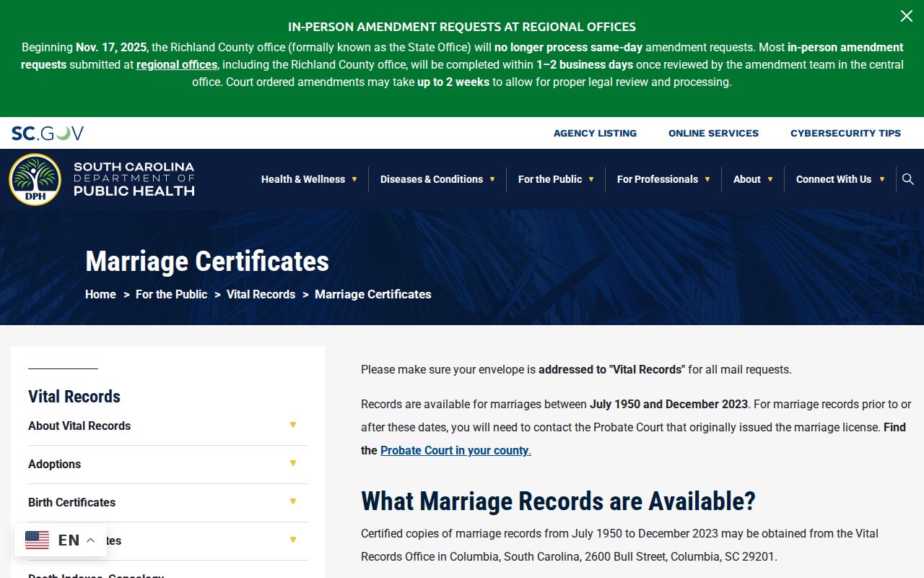Open the Diseases & Conditions menu
The width and height of the screenshot is (924, 578).
click(x=432, y=179)
